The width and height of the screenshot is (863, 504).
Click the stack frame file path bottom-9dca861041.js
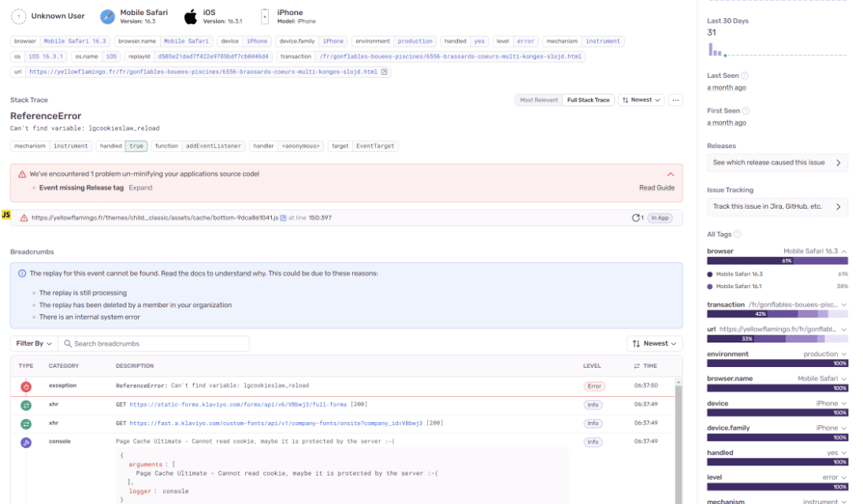click(154, 218)
